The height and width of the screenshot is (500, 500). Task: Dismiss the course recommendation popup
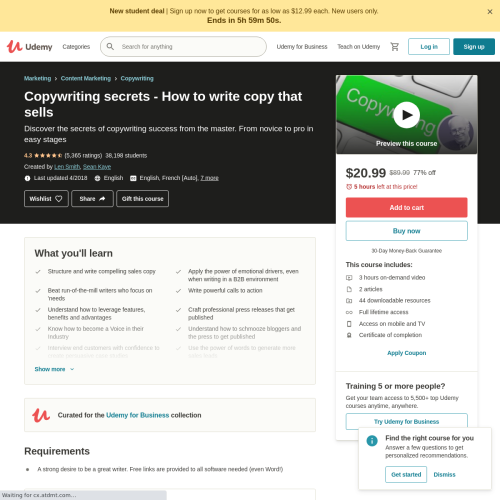[x=444, y=474]
